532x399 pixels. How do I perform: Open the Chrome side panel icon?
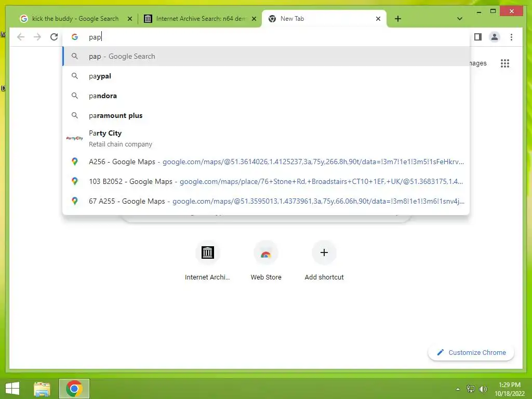click(478, 37)
